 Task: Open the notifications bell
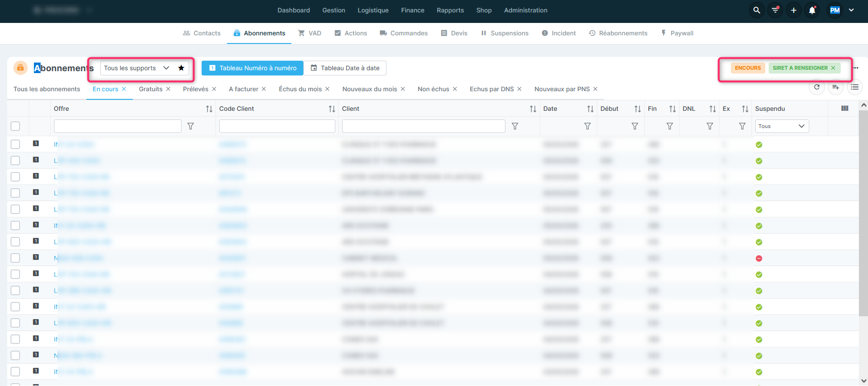(x=812, y=10)
